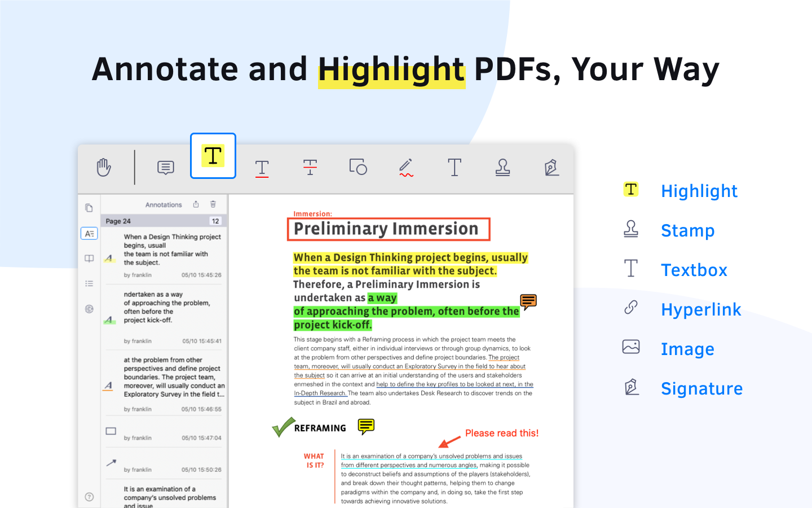The height and width of the screenshot is (508, 812).
Task: Select the Hand pan tool
Action: click(104, 167)
